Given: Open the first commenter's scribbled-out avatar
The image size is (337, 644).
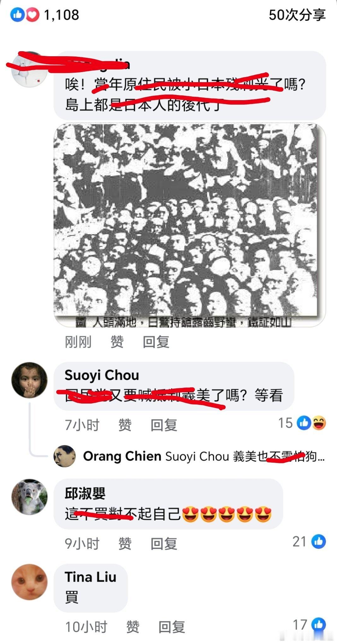Looking at the screenshot, I should coord(29,69).
